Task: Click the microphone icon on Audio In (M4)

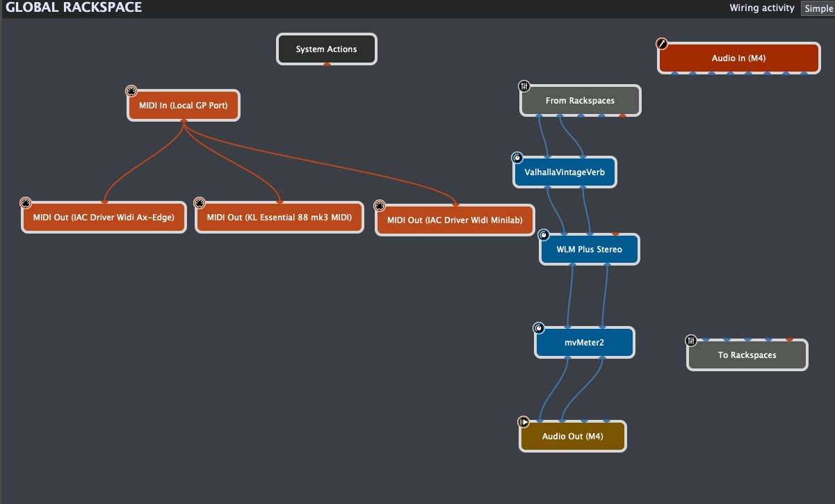Action: (x=662, y=44)
